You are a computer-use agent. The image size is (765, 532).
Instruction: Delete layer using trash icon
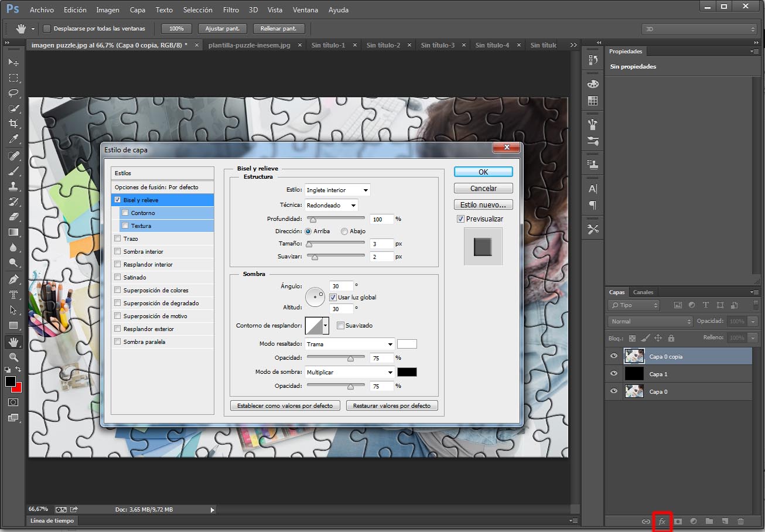740,521
